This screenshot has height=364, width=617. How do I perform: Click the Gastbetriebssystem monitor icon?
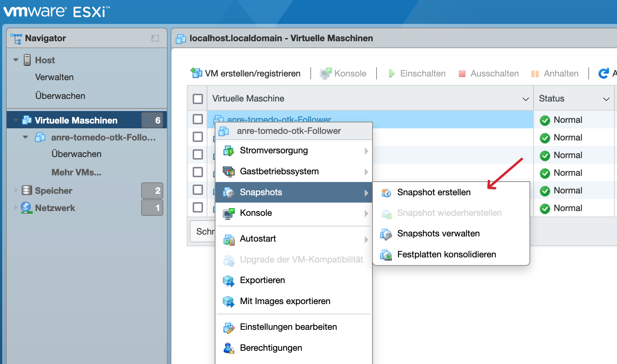[x=229, y=172]
